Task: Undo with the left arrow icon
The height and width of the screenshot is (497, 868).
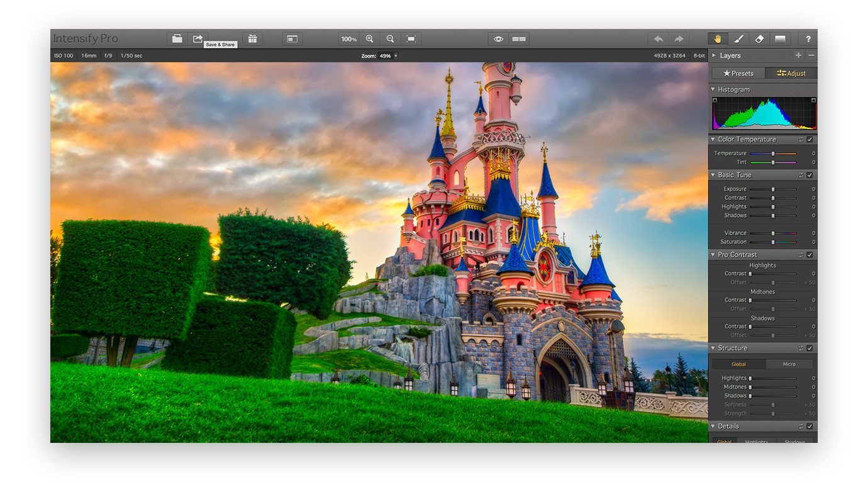Action: point(659,39)
